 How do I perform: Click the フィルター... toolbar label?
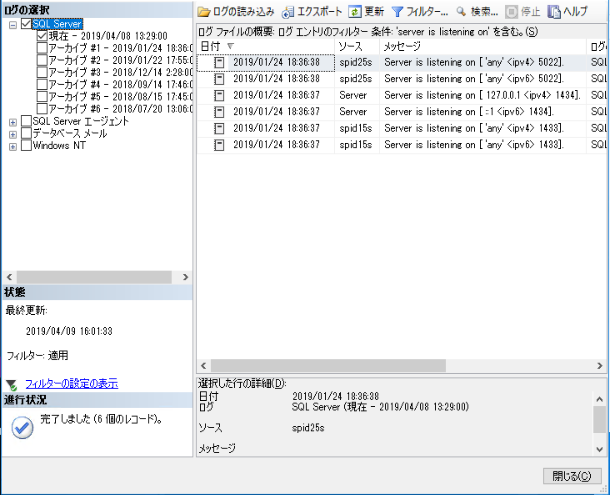pyautogui.click(x=427, y=12)
